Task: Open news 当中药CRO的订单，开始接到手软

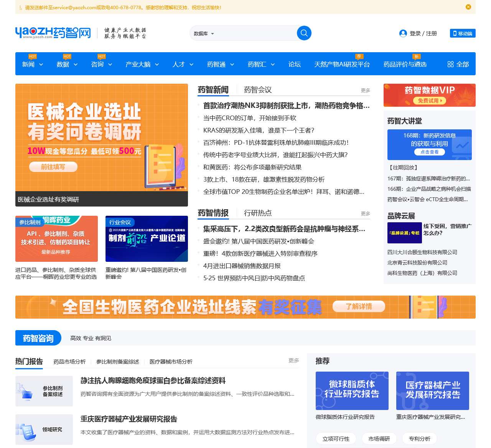Action: pos(250,118)
